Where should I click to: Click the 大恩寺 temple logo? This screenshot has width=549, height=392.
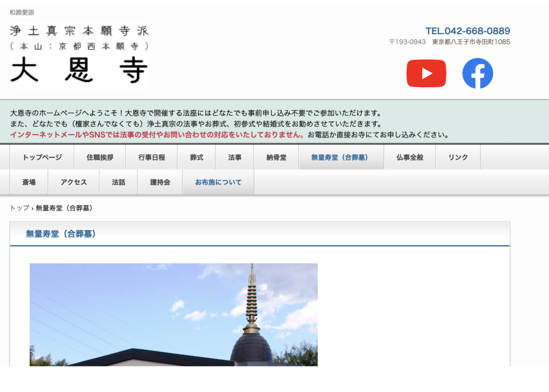[x=79, y=55]
